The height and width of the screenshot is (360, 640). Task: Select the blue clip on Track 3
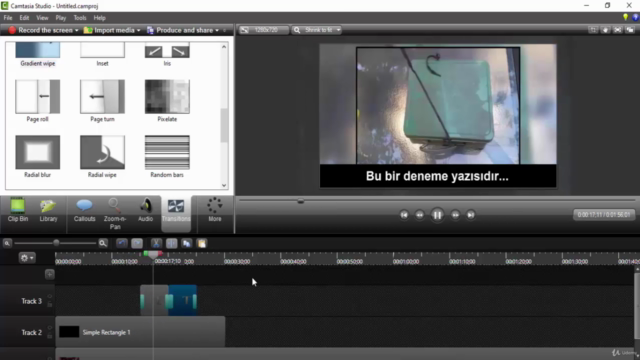coord(182,301)
